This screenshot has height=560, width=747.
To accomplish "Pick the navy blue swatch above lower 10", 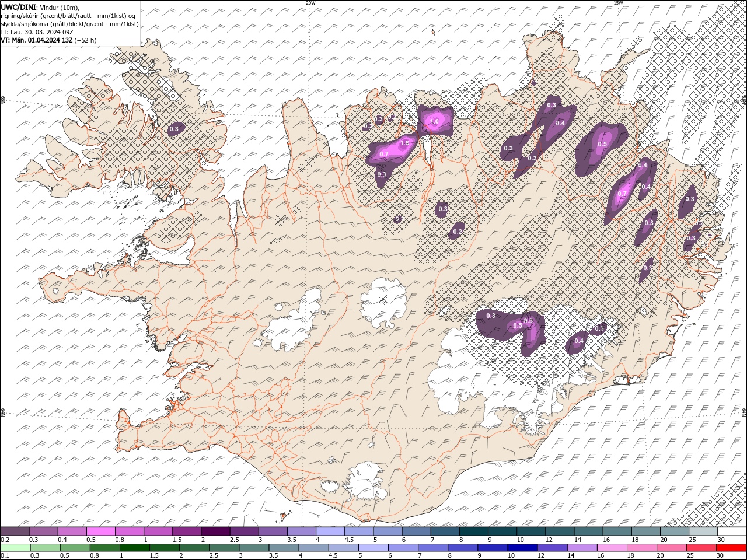I will [523, 547].
